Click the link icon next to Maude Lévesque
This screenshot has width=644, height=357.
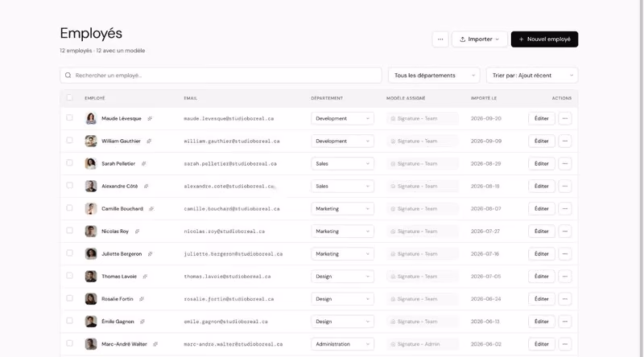(x=150, y=118)
